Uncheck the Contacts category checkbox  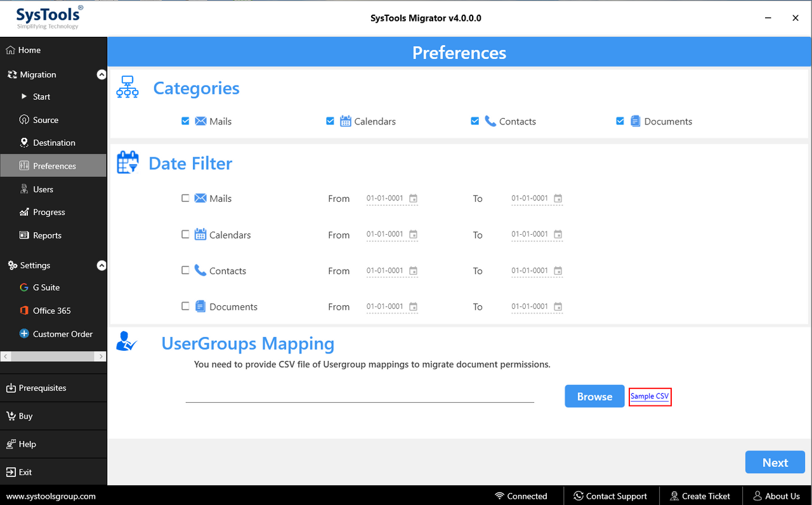[x=475, y=121]
